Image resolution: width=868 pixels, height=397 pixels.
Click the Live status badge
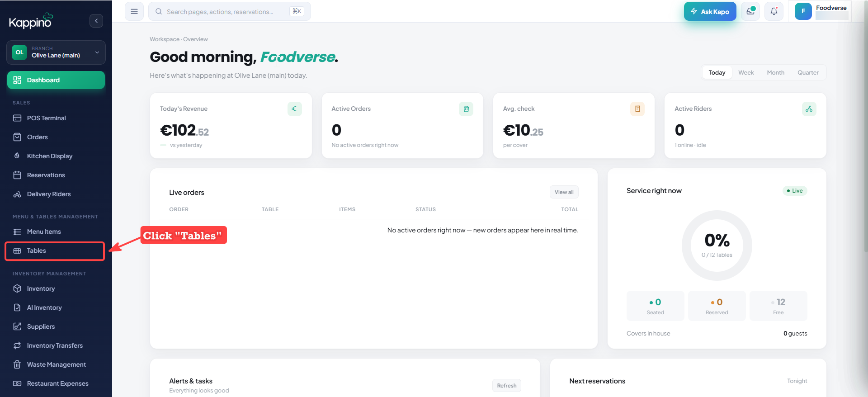pyautogui.click(x=795, y=191)
